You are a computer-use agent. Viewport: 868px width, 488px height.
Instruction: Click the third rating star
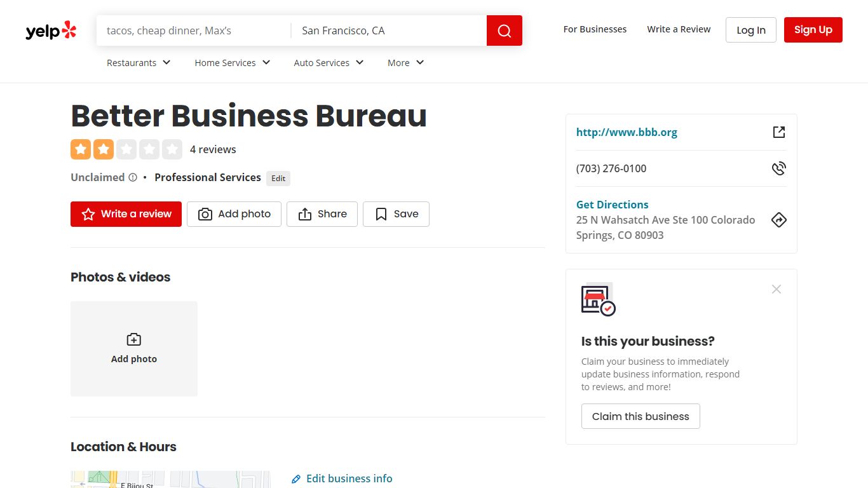pos(126,149)
